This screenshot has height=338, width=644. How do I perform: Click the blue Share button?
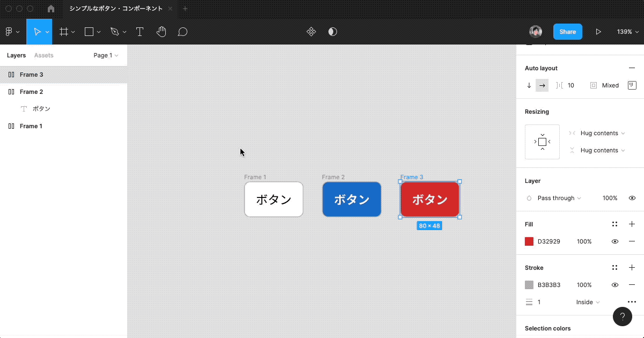tap(567, 32)
